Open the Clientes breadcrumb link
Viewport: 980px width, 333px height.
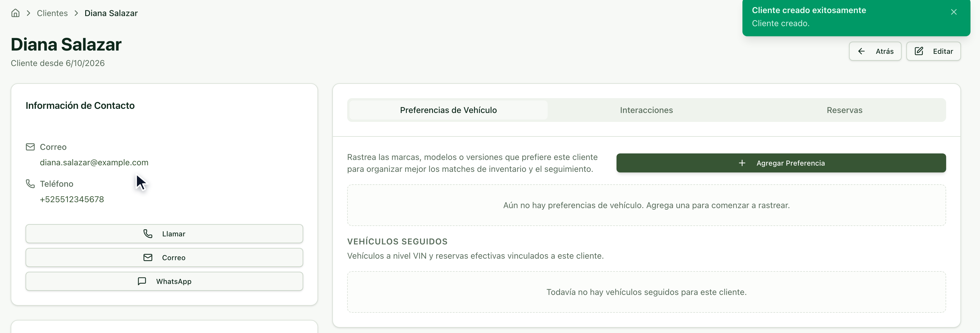pyautogui.click(x=52, y=13)
